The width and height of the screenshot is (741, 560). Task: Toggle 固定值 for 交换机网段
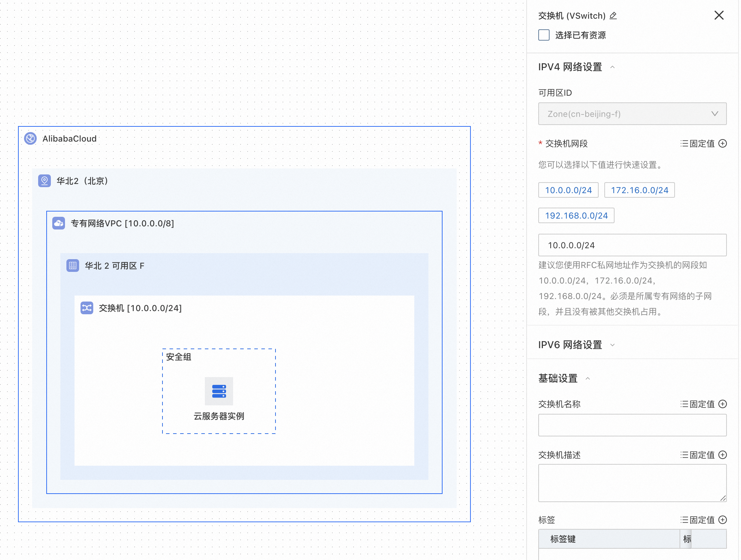click(x=702, y=143)
